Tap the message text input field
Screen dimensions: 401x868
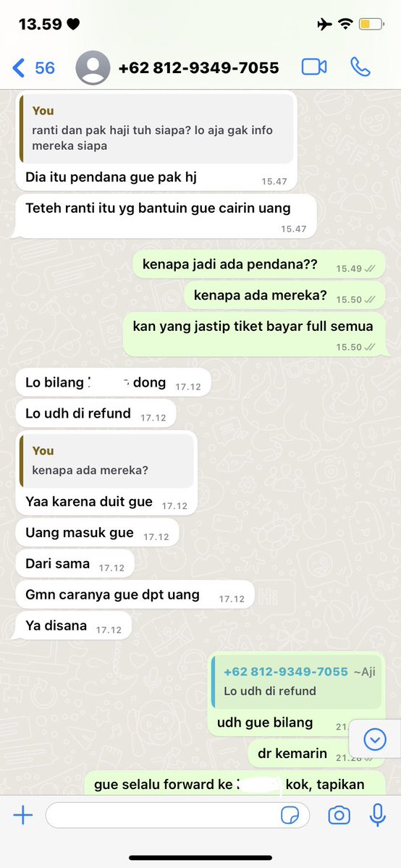coord(178,815)
